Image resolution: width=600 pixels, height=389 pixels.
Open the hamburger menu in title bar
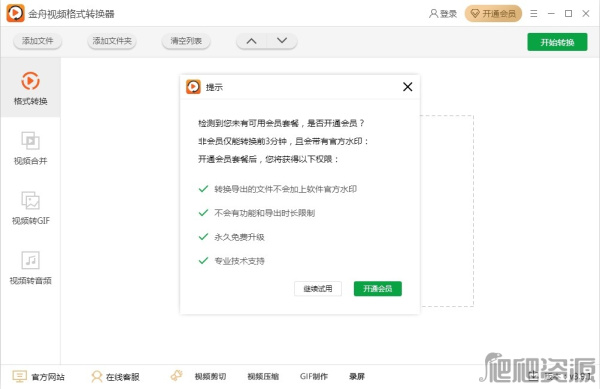click(x=534, y=14)
